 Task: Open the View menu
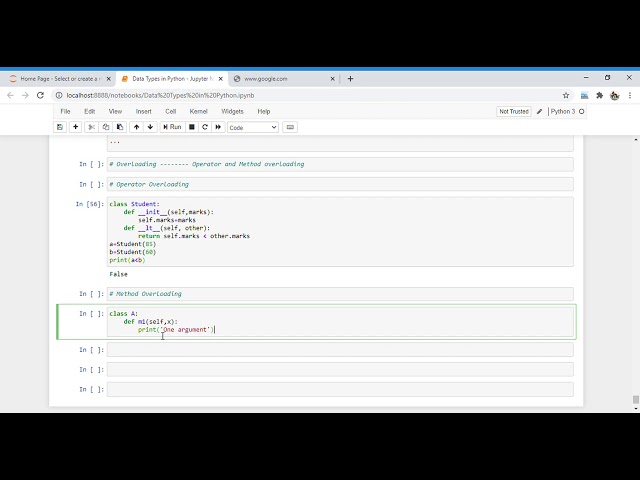click(115, 111)
